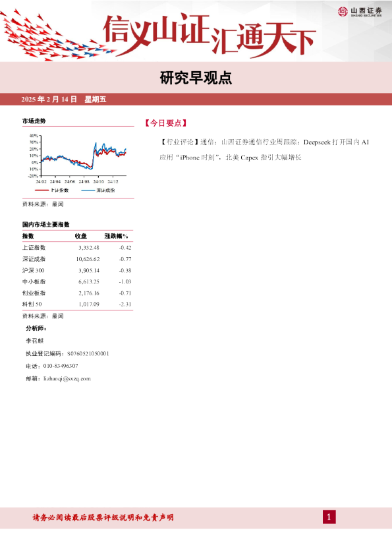Click the 收盘 column header
Viewport: 392px width, 555px height.
click(x=80, y=236)
